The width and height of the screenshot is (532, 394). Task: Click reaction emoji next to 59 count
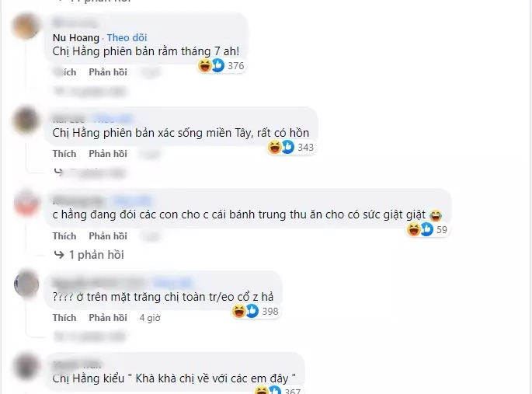(x=420, y=229)
